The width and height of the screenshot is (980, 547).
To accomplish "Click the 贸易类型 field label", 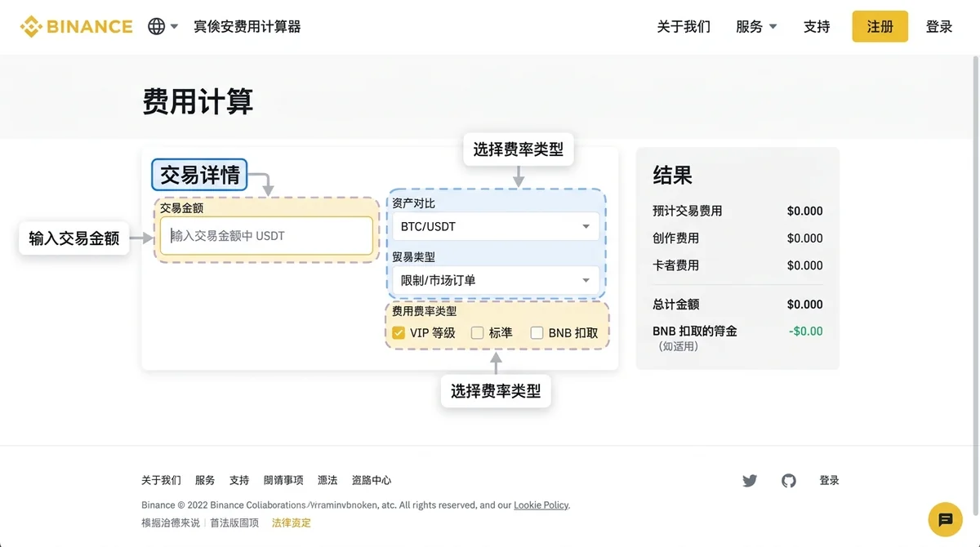I will click(413, 257).
